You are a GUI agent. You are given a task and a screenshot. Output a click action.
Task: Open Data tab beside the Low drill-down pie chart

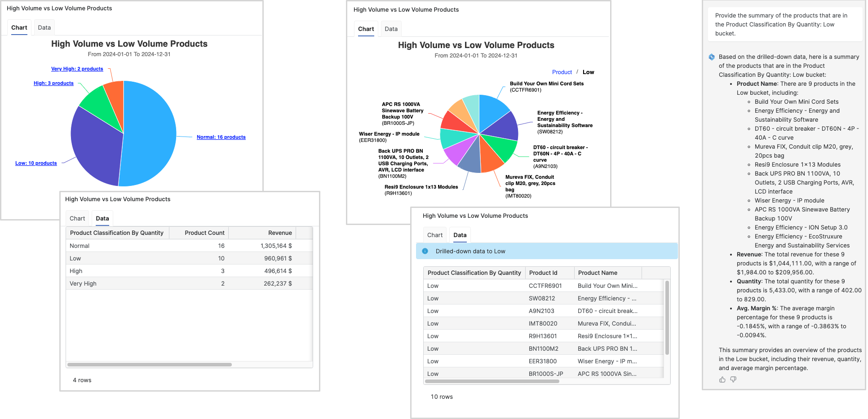(391, 29)
